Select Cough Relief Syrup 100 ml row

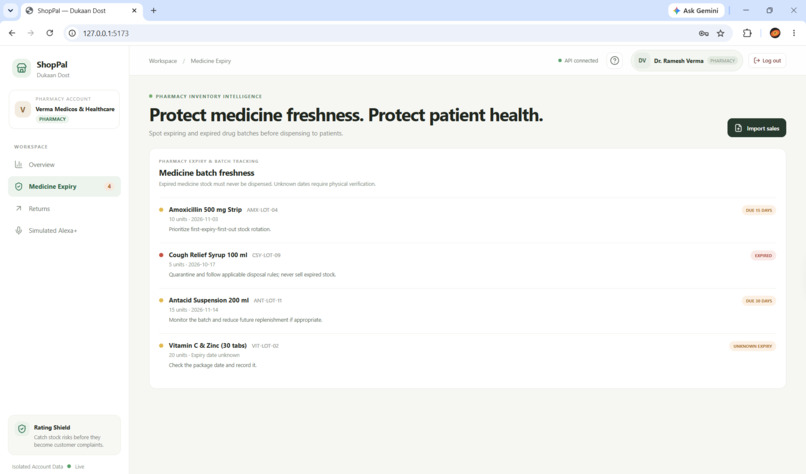point(467,265)
